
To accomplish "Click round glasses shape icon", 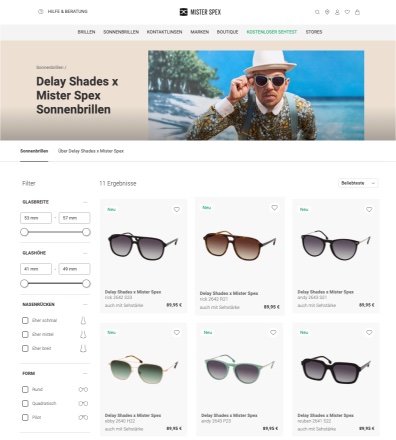I will tap(83, 389).
